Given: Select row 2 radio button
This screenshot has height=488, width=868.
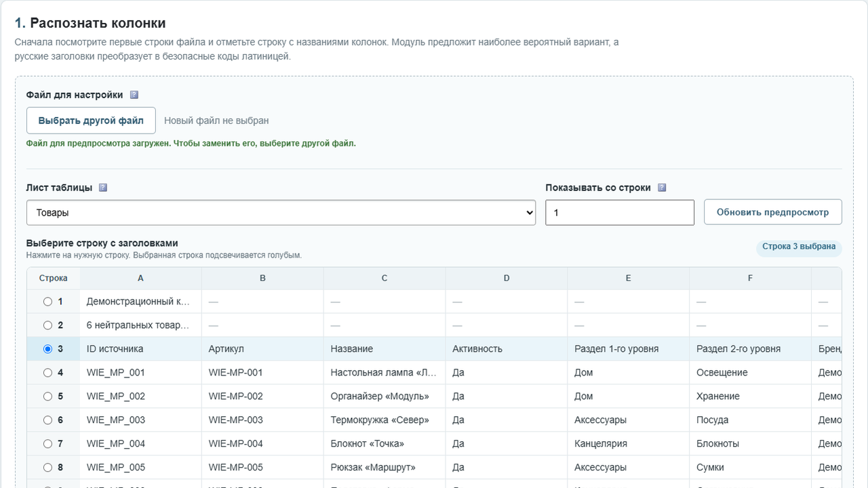Looking at the screenshot, I should 47,325.
